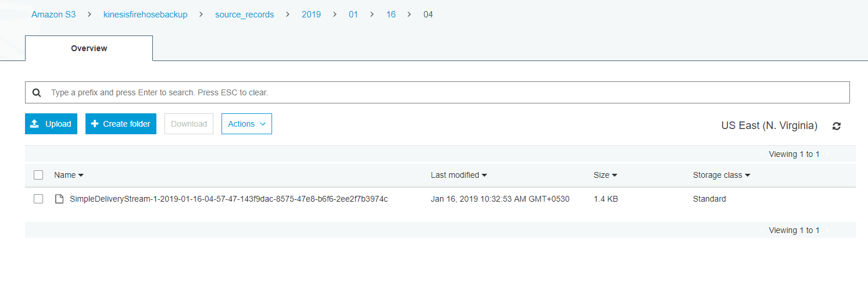Click the 1.4 KB size value
Screen dimensions: 868x290
point(606,199)
